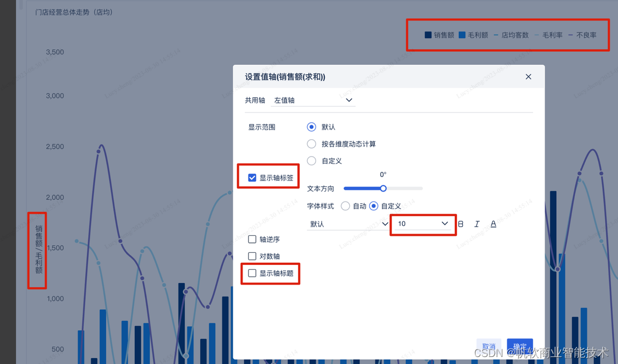Open font color underline A icon
The image size is (618, 364).
493,224
